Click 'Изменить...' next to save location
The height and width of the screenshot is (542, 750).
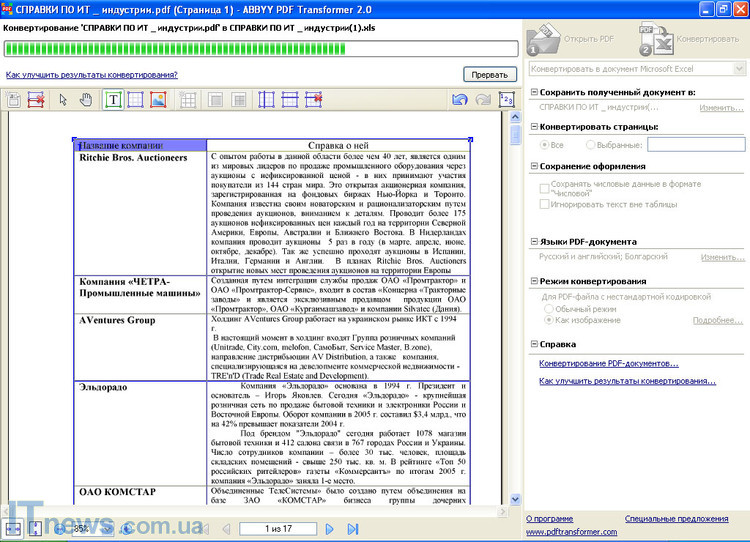(722, 108)
